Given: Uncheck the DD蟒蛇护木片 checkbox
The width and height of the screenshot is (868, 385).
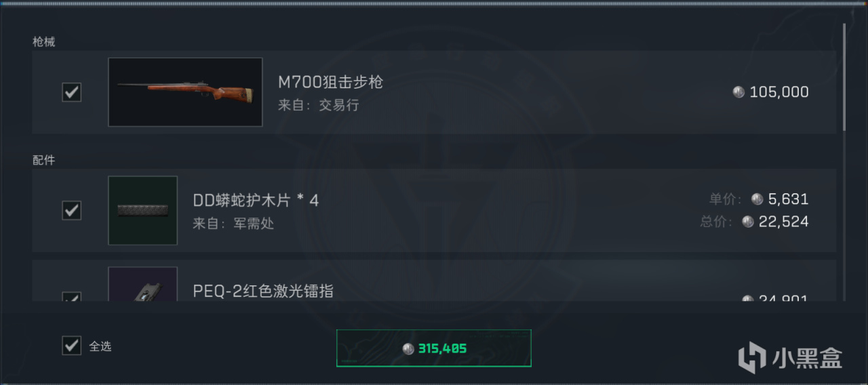Looking at the screenshot, I should tap(72, 211).
